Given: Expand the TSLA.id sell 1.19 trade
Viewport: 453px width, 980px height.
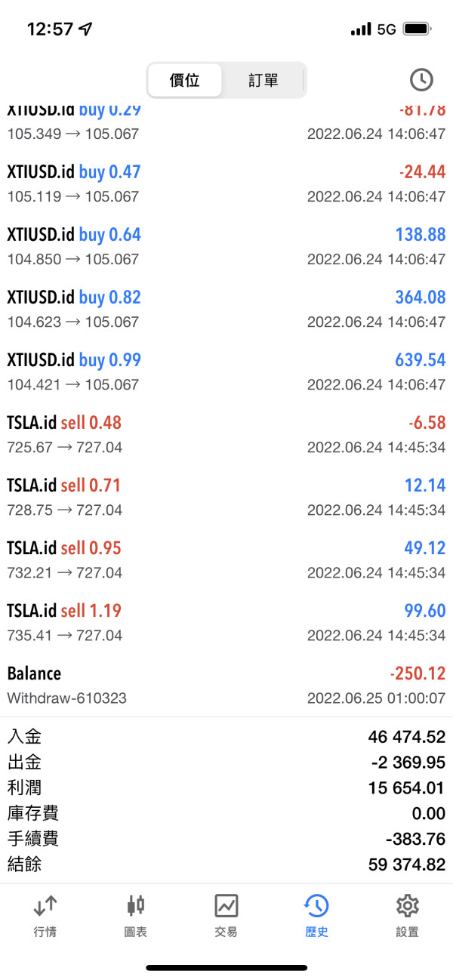Looking at the screenshot, I should click(x=226, y=622).
